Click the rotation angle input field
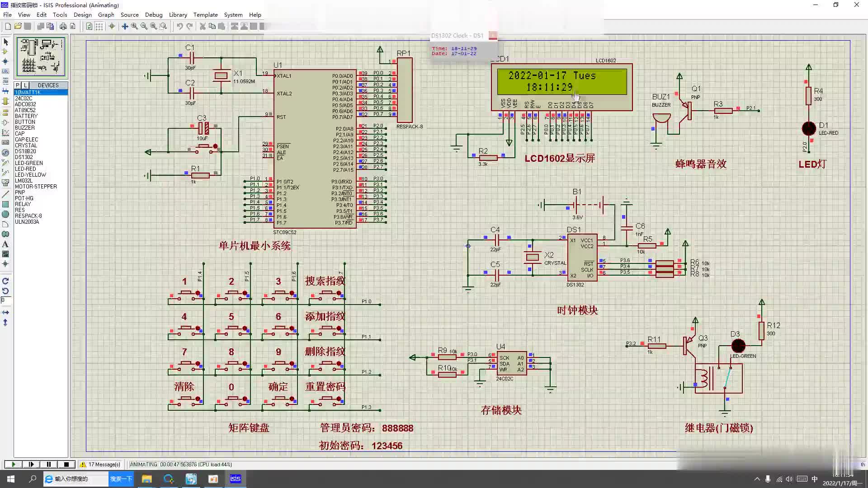This screenshot has height=488, width=868. point(7,300)
